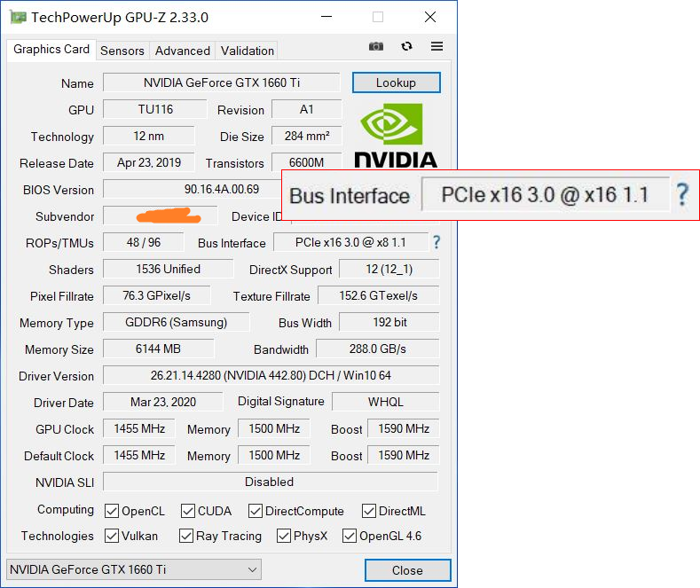Click the NVIDIA logo
Image resolution: width=700 pixels, height=588 pixels.
coord(396,135)
